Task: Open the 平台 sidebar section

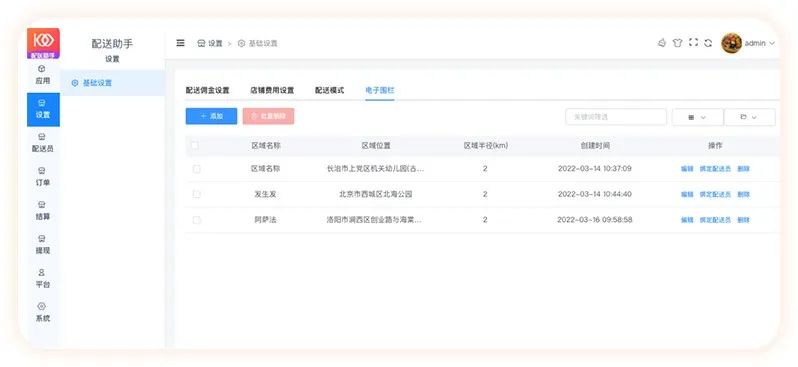Action: pos(43,279)
